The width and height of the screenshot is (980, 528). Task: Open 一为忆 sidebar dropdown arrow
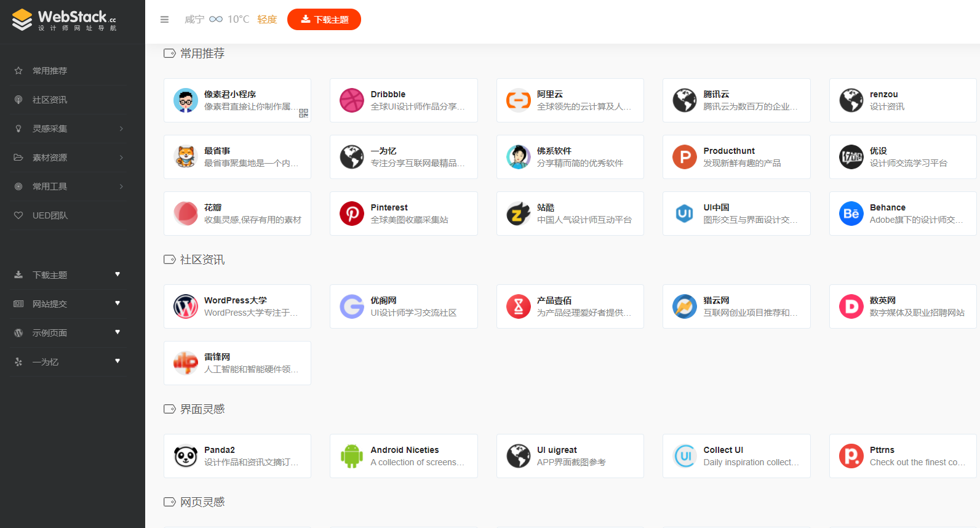(x=118, y=361)
